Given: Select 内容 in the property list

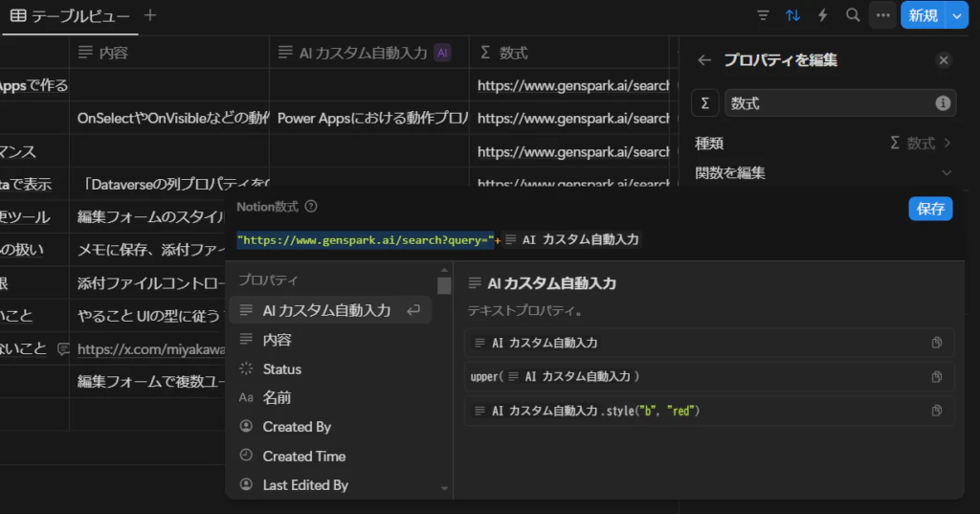Looking at the screenshot, I should click(x=330, y=340).
